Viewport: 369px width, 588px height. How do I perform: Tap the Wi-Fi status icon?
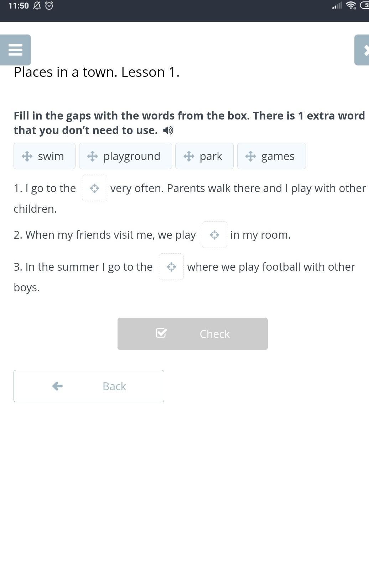351,5
